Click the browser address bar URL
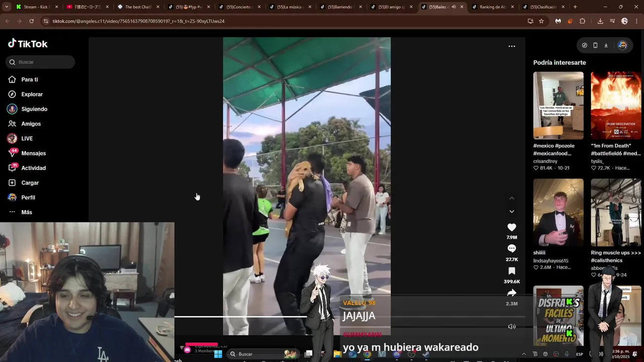This screenshot has height=362, width=644. click(x=138, y=21)
